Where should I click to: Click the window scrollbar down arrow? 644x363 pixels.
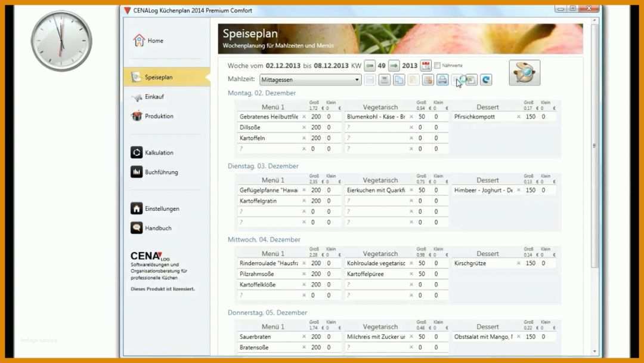(x=595, y=352)
